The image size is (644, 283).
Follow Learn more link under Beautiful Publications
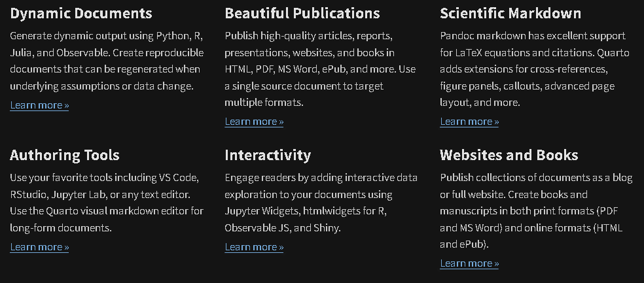pos(254,122)
